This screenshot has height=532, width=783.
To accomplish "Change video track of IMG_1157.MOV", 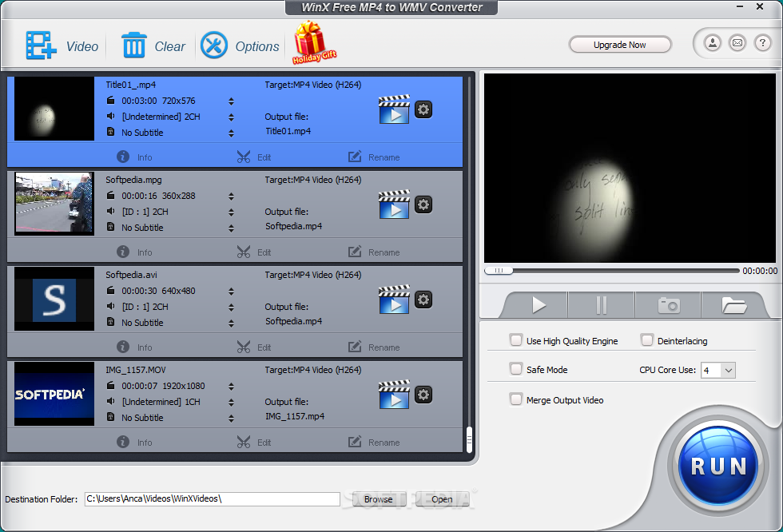I will pyautogui.click(x=231, y=387).
